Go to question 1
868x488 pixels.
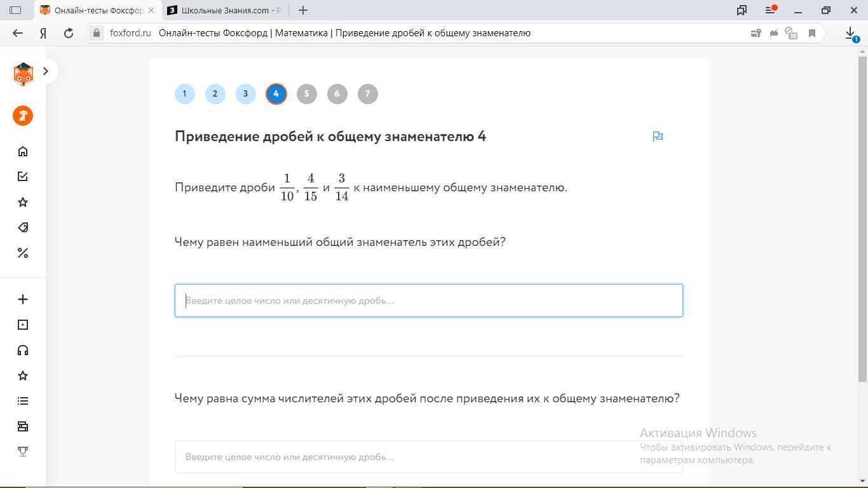pyautogui.click(x=185, y=94)
